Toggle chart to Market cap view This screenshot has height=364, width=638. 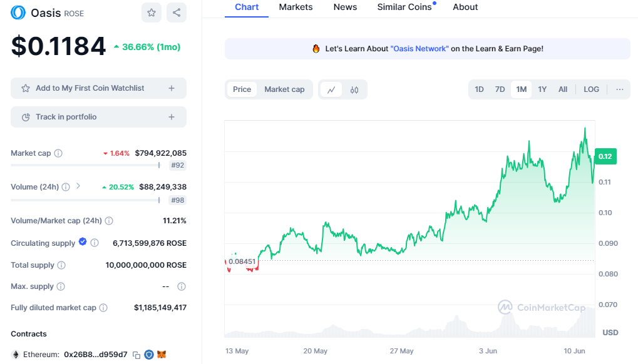click(284, 89)
